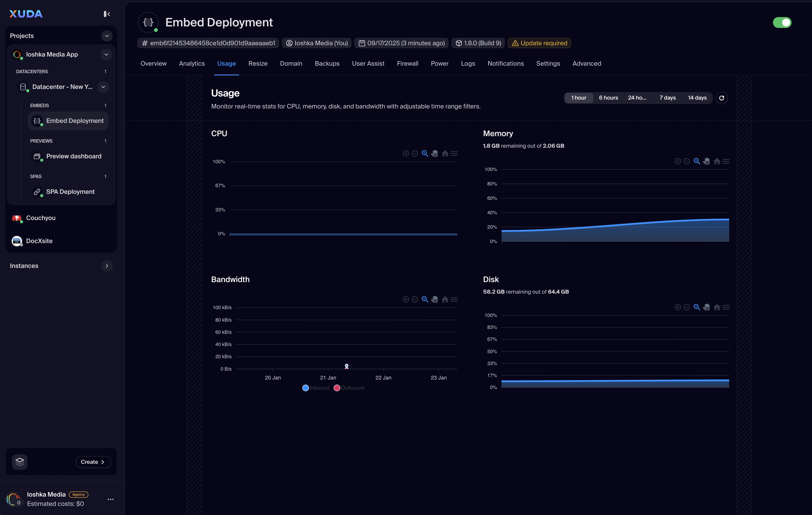Refresh the usage statistics

click(721, 98)
